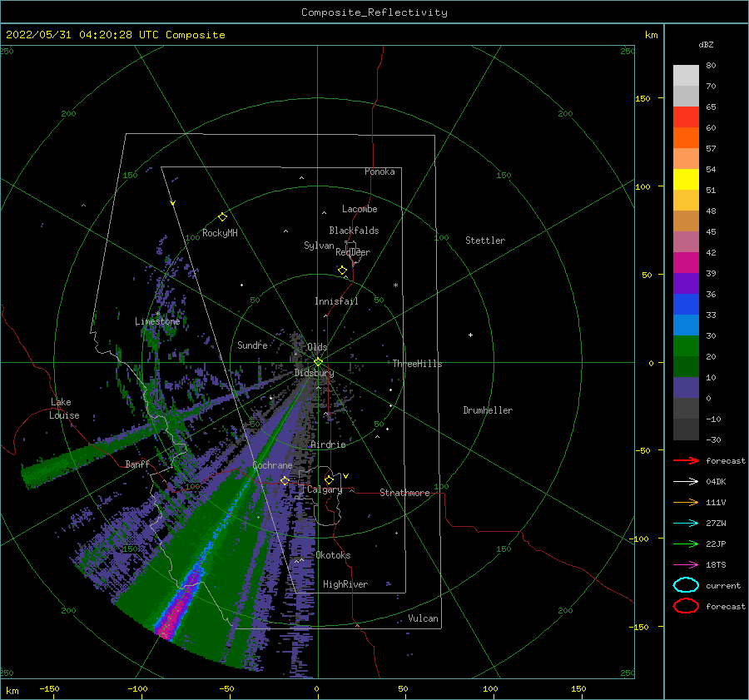Click the Calgary city label
This screenshot has height=700, width=749.
(x=325, y=489)
